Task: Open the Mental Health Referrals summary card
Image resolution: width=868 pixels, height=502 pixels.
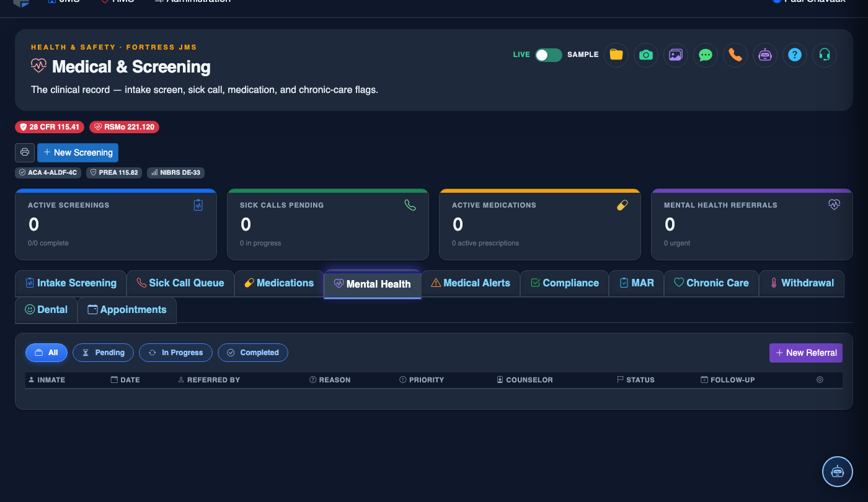Action: click(752, 224)
